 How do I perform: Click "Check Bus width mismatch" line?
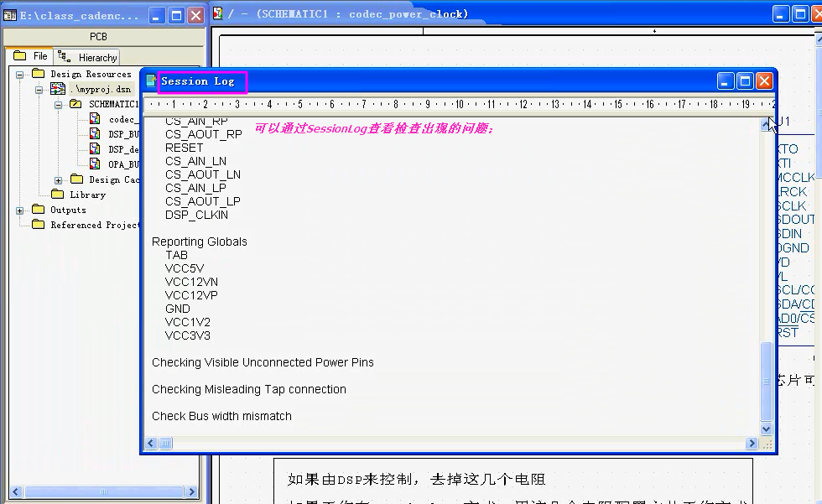[x=221, y=416]
